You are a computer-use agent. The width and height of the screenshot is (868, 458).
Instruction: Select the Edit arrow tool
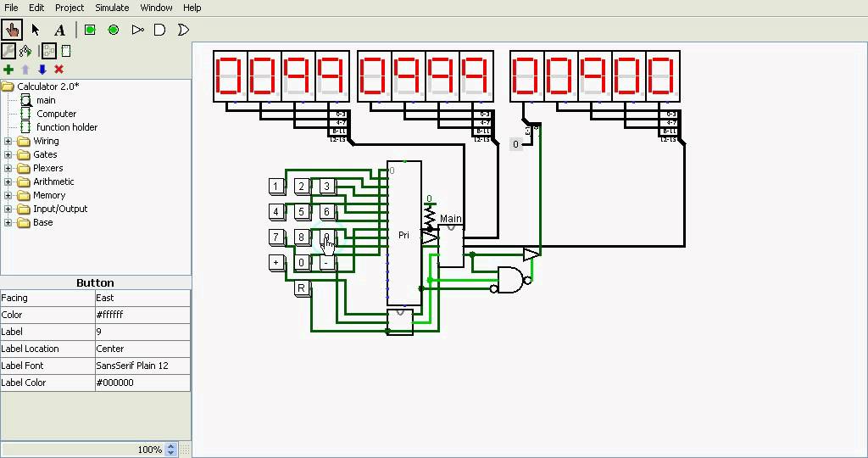pyautogui.click(x=36, y=30)
